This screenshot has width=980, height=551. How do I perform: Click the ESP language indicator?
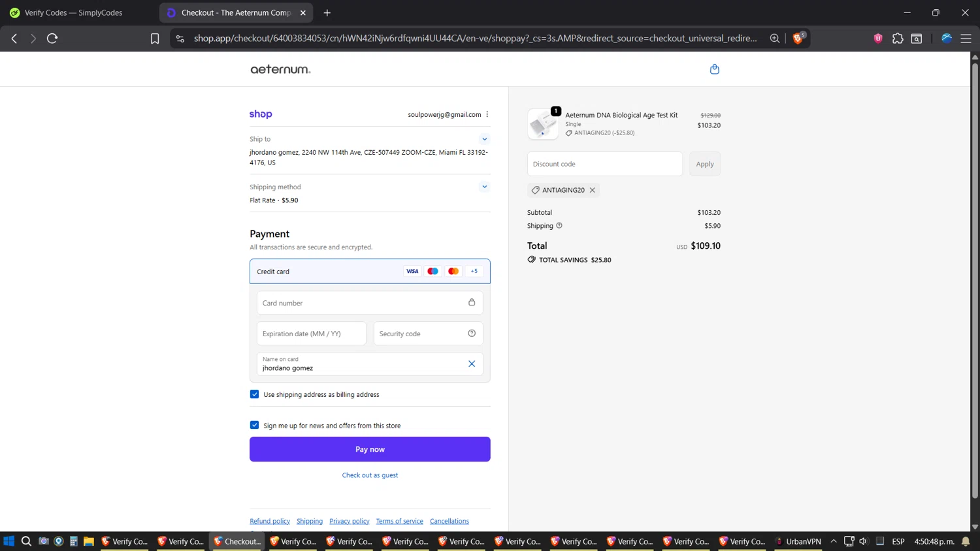click(898, 541)
